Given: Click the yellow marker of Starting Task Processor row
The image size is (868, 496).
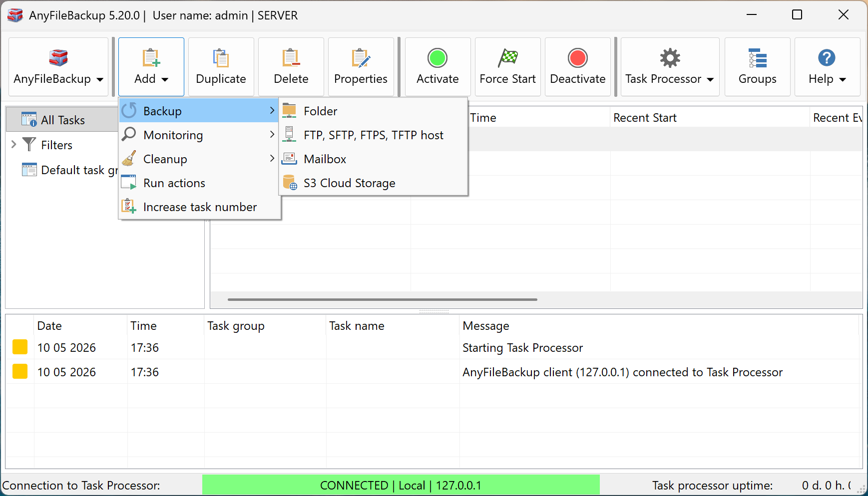Looking at the screenshot, I should pyautogui.click(x=20, y=347).
